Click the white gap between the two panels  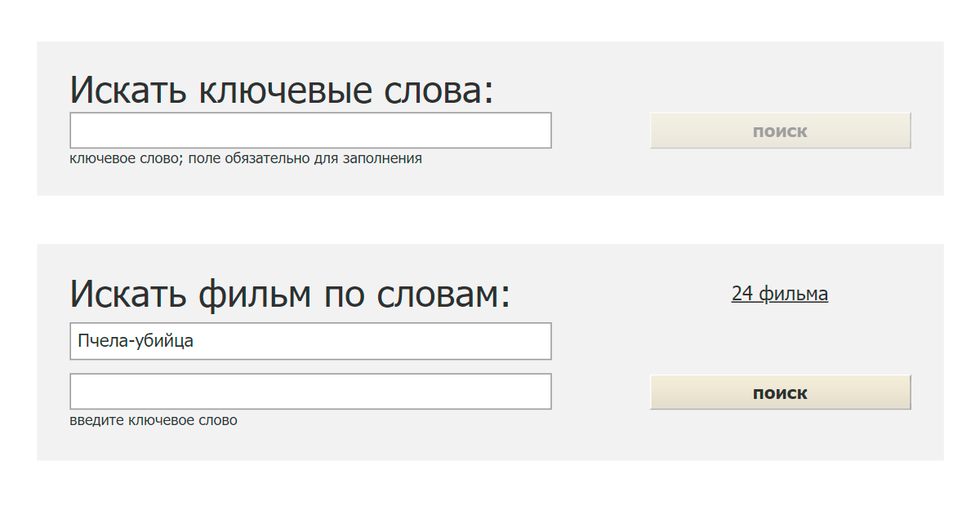click(490, 219)
